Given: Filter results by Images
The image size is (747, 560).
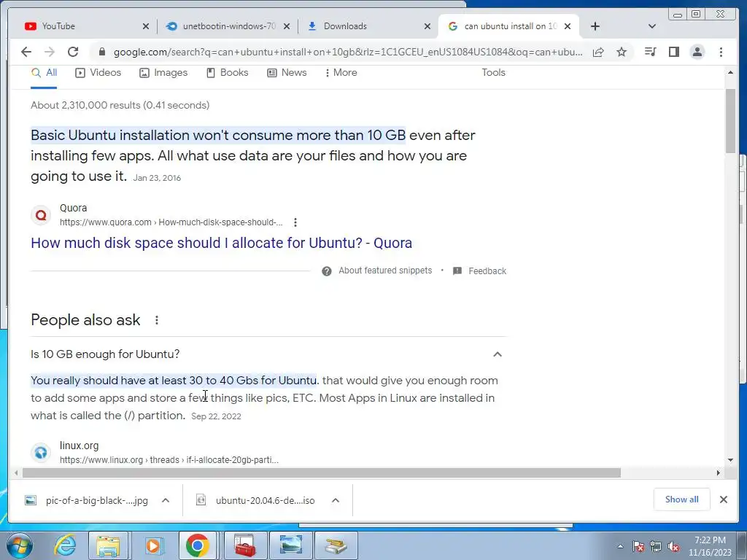Looking at the screenshot, I should tap(163, 73).
